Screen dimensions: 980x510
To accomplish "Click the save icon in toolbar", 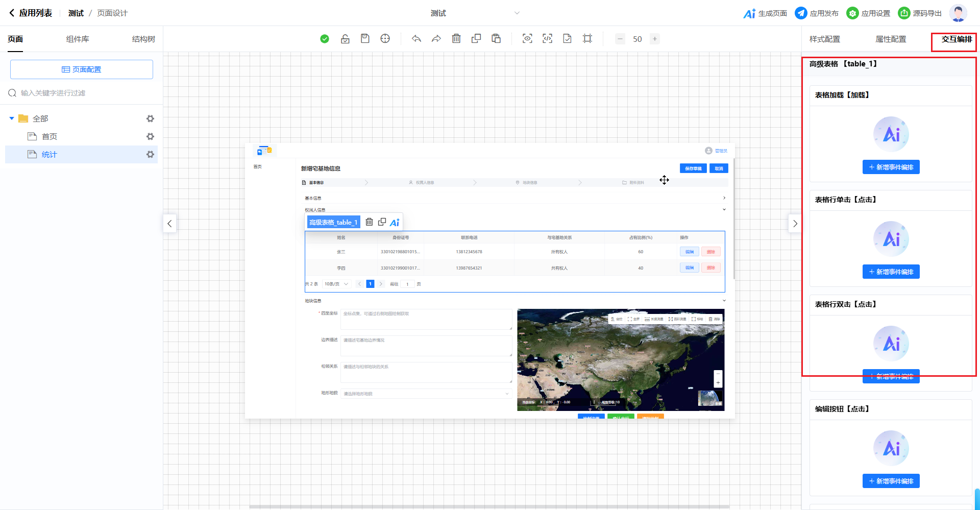I will (365, 39).
